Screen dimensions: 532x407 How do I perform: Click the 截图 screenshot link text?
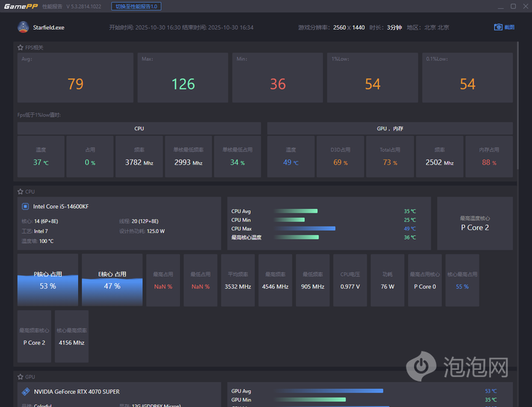pyautogui.click(x=509, y=27)
